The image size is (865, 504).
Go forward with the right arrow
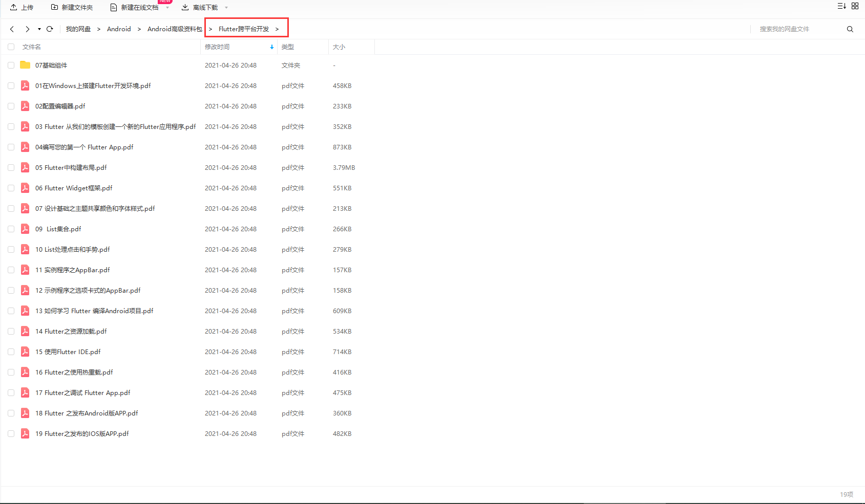point(27,29)
